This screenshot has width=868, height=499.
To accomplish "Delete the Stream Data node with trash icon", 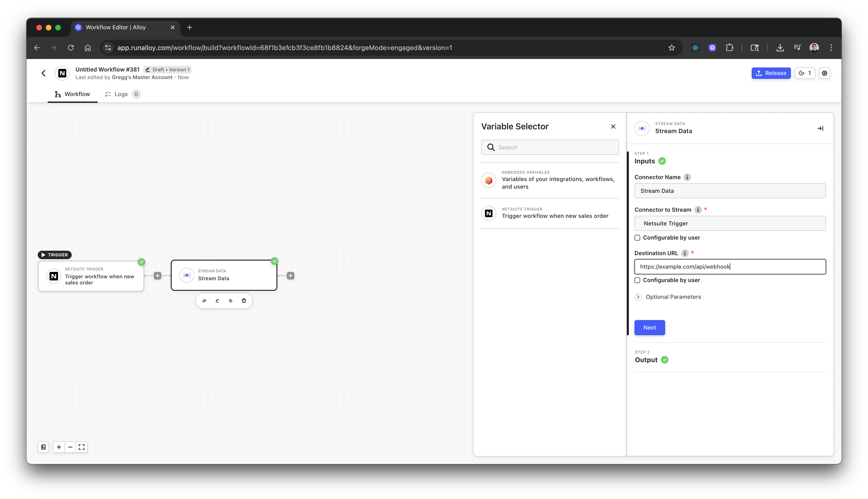I will (x=244, y=300).
